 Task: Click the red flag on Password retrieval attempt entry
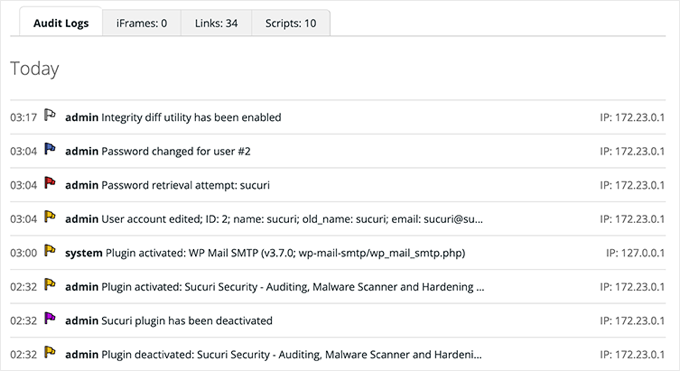click(50, 183)
